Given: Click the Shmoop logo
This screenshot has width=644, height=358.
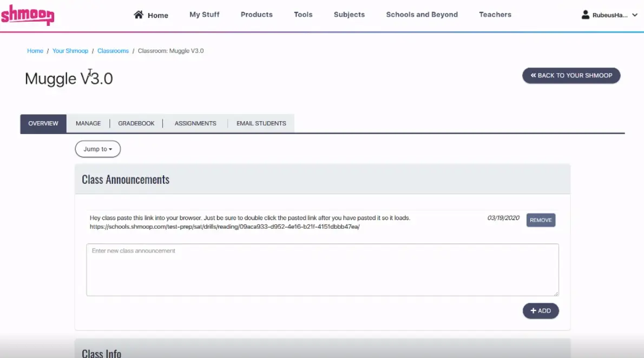Looking at the screenshot, I should pyautogui.click(x=28, y=15).
